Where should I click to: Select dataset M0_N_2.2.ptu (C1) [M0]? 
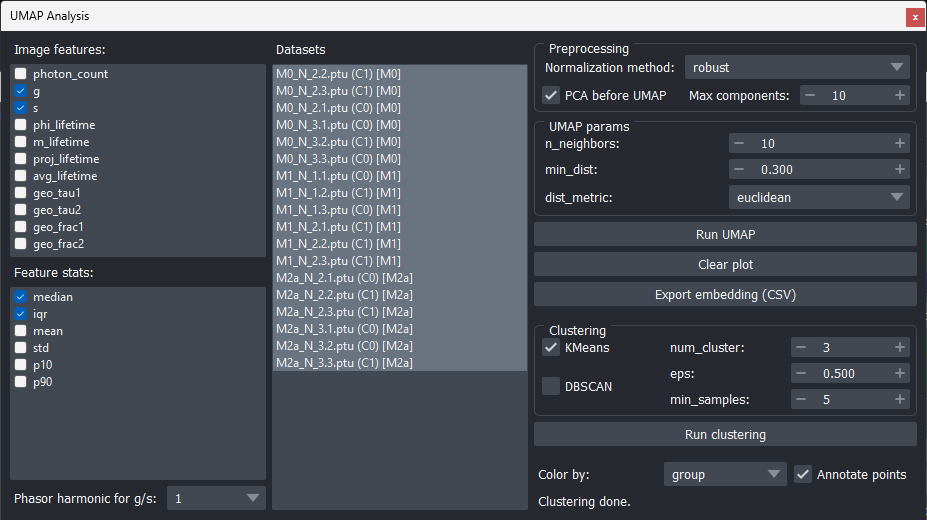click(400, 74)
